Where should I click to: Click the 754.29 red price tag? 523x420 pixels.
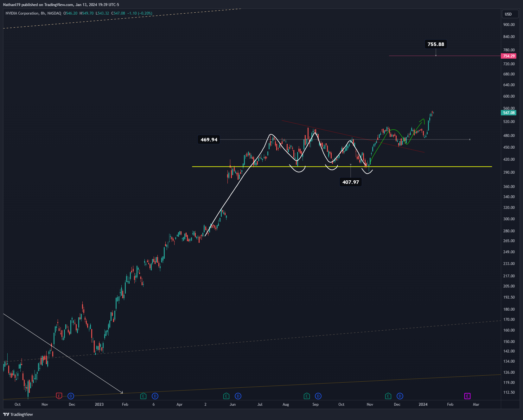click(x=508, y=56)
